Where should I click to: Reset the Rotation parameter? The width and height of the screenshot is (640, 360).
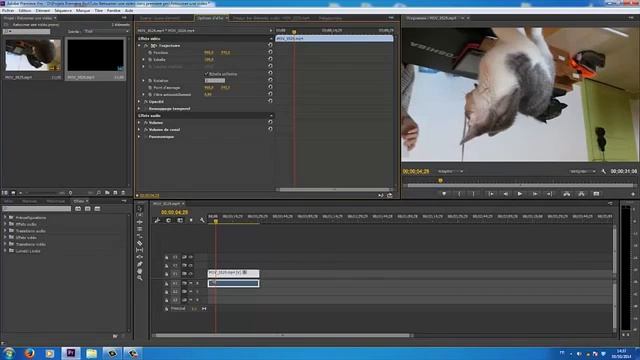[270, 80]
